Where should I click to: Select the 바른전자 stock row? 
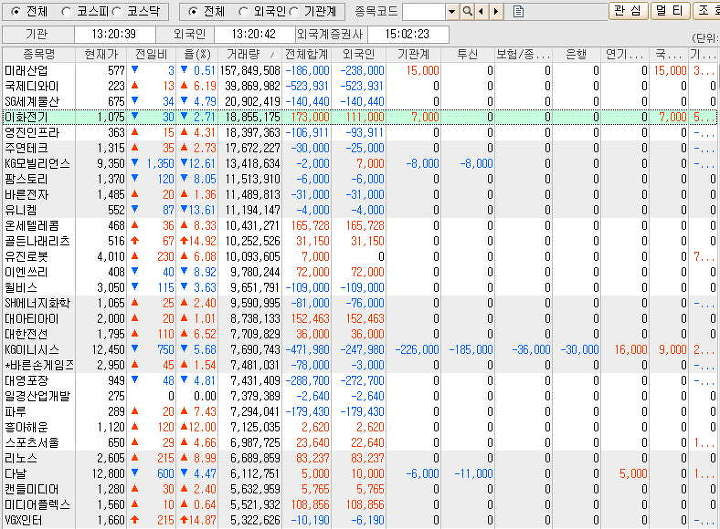point(360,195)
